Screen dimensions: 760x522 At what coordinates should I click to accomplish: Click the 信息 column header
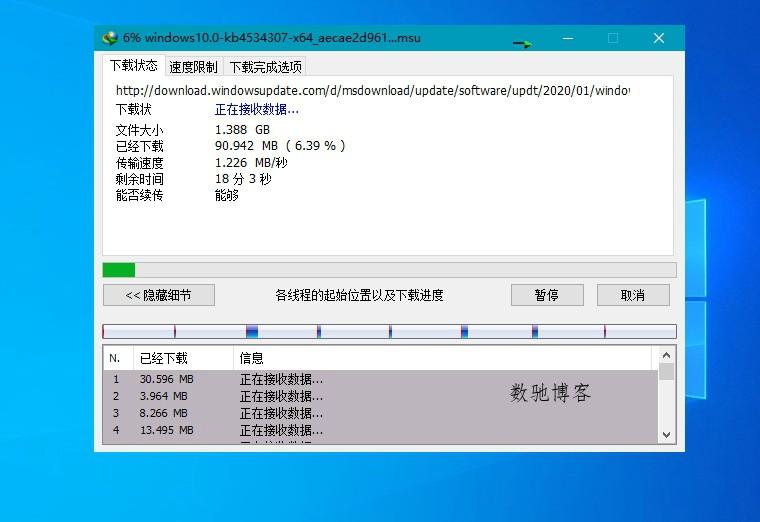(442, 358)
